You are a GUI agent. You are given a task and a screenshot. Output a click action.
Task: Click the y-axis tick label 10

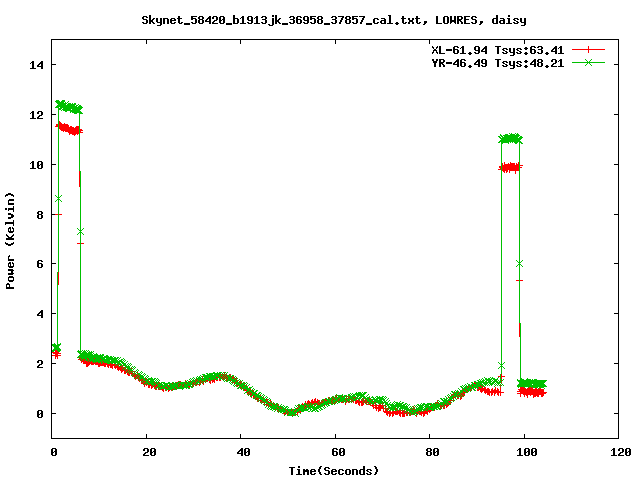point(36,165)
